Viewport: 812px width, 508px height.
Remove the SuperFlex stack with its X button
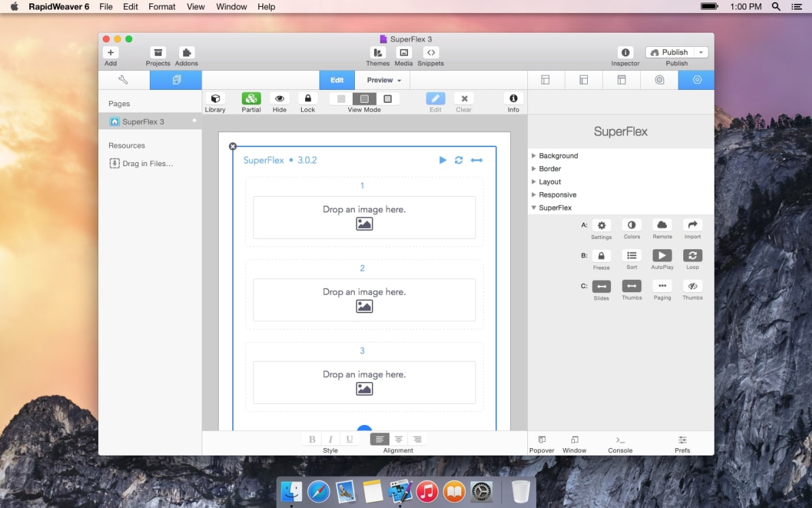[x=233, y=146]
